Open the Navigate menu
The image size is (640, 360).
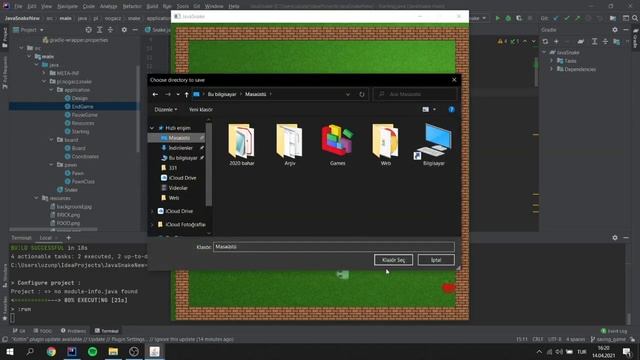[x=67, y=7]
